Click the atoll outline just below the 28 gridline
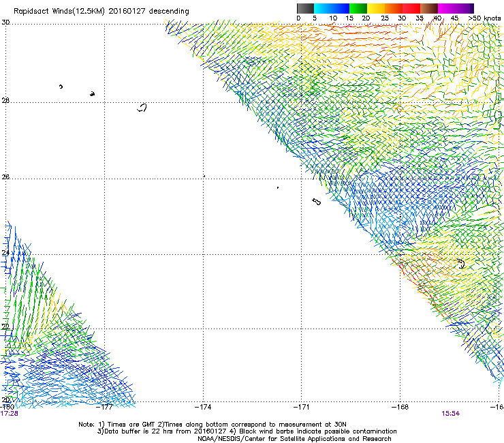This screenshot has width=504, height=443. [142, 108]
